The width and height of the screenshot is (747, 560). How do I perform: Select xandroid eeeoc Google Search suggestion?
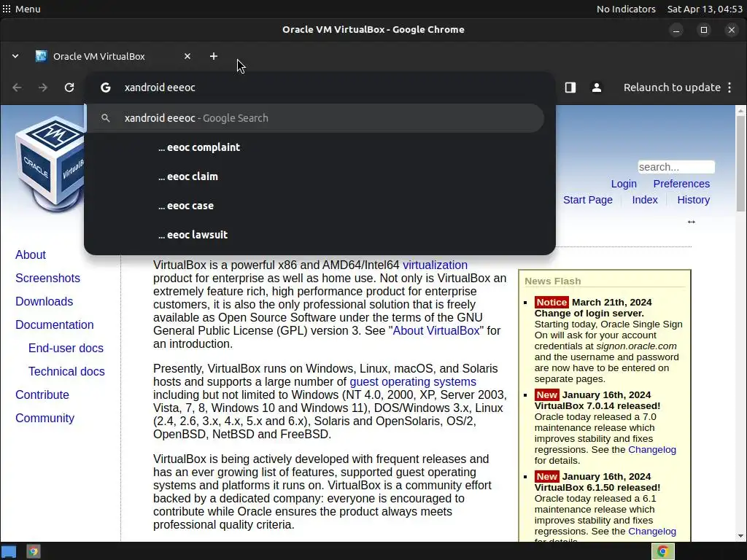pos(315,118)
